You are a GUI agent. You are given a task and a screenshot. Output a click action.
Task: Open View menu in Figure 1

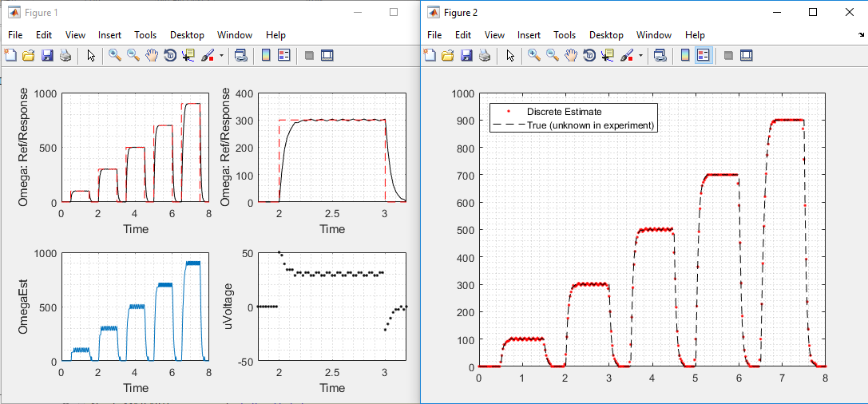(75, 35)
